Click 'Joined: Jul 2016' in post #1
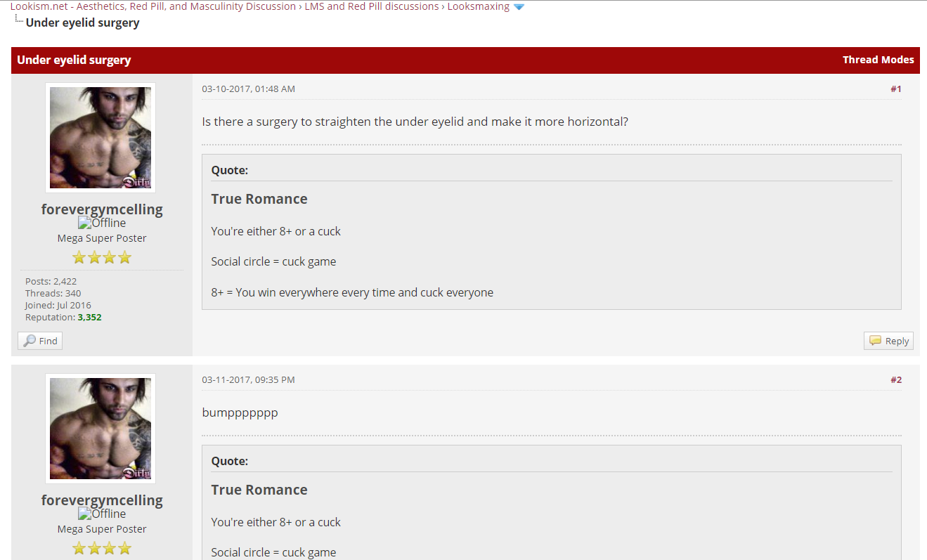This screenshot has height=560, width=927. 58,306
